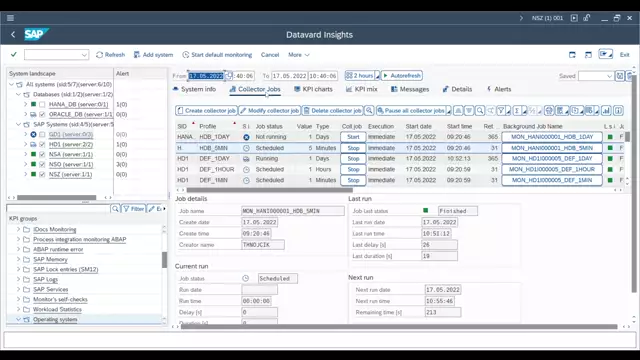Untick the HD1 system checkbox
This screenshot has width=640, height=360.
pyautogui.click(x=42, y=144)
